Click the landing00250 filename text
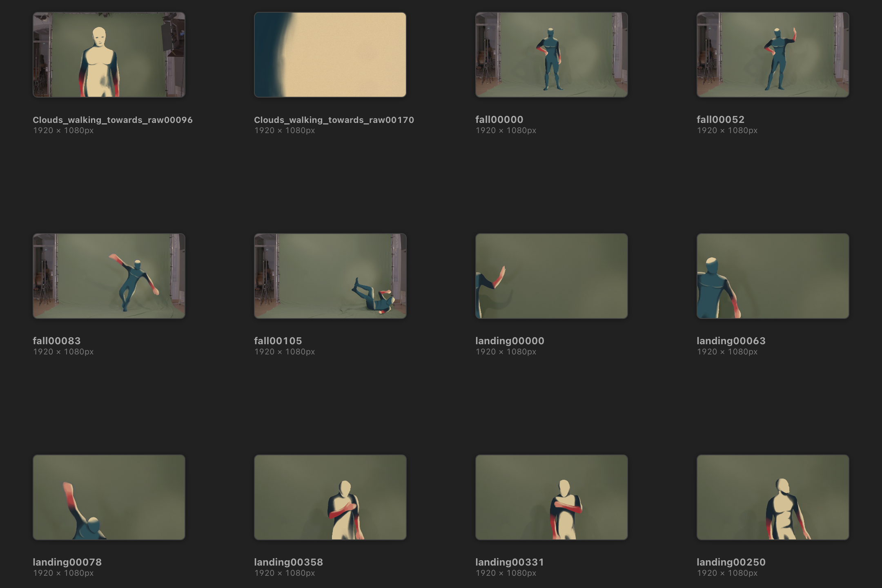Image resolution: width=882 pixels, height=588 pixels. click(731, 562)
